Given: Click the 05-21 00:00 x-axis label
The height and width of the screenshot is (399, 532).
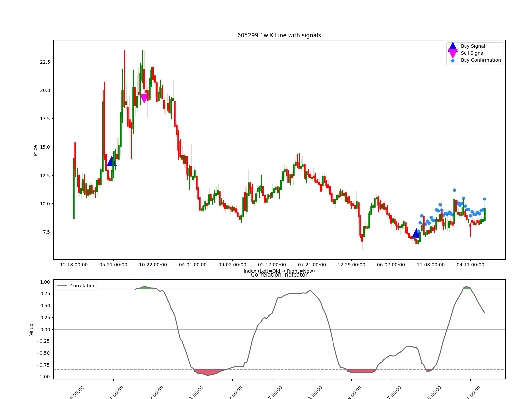Looking at the screenshot, I should (x=113, y=265).
